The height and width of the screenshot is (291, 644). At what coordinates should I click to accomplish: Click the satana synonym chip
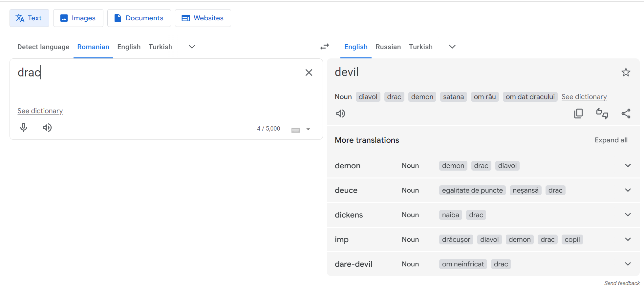pyautogui.click(x=453, y=97)
